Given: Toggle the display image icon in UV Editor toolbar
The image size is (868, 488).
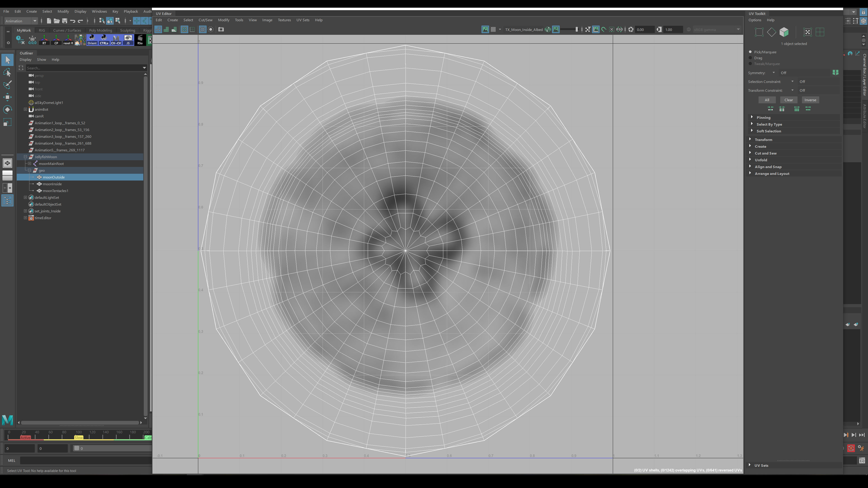Looking at the screenshot, I should (485, 30).
